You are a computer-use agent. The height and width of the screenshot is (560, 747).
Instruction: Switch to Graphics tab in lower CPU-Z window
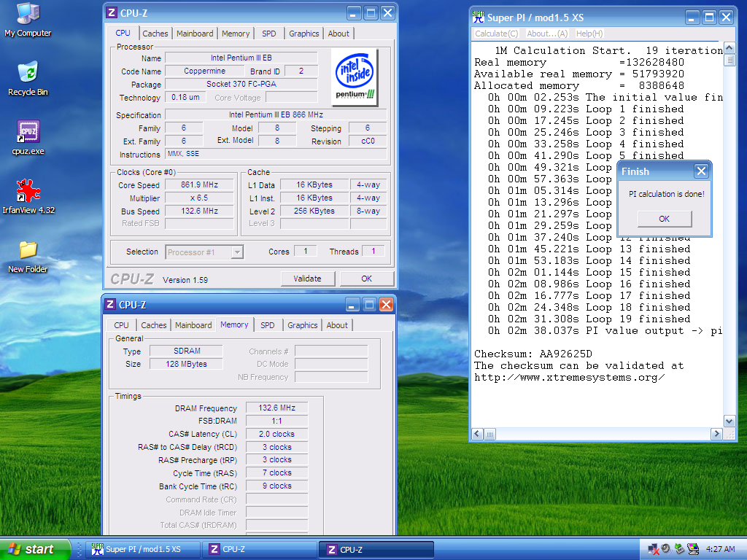[x=303, y=324]
